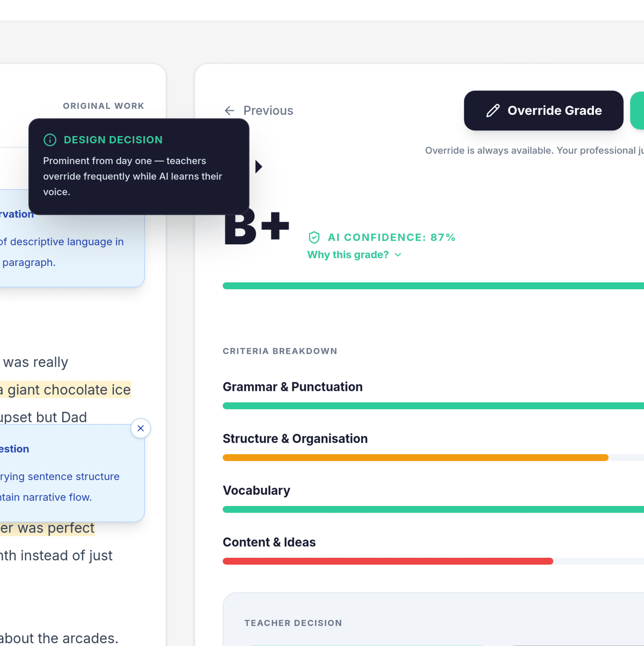
Task: Select the Vocabulary criterion label
Action: point(256,490)
